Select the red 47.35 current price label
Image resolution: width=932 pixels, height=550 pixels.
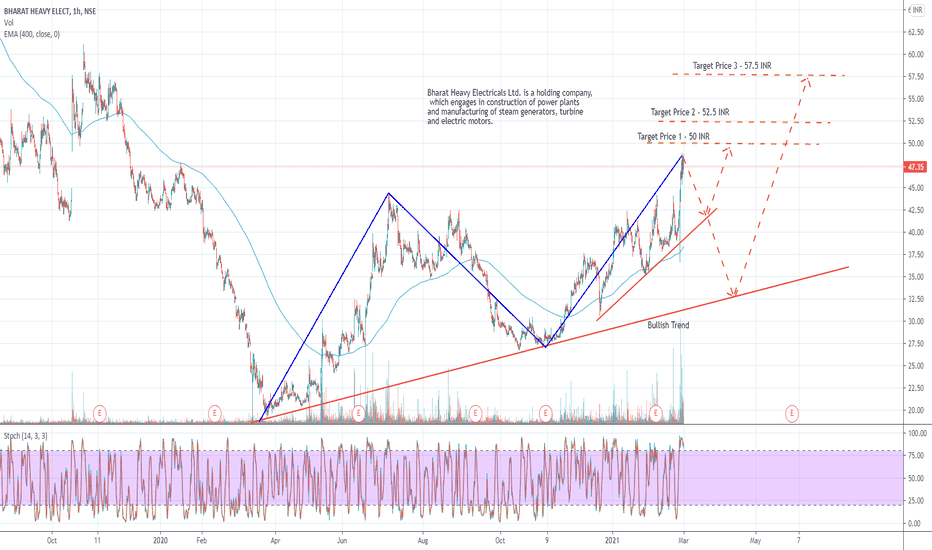pos(915,167)
